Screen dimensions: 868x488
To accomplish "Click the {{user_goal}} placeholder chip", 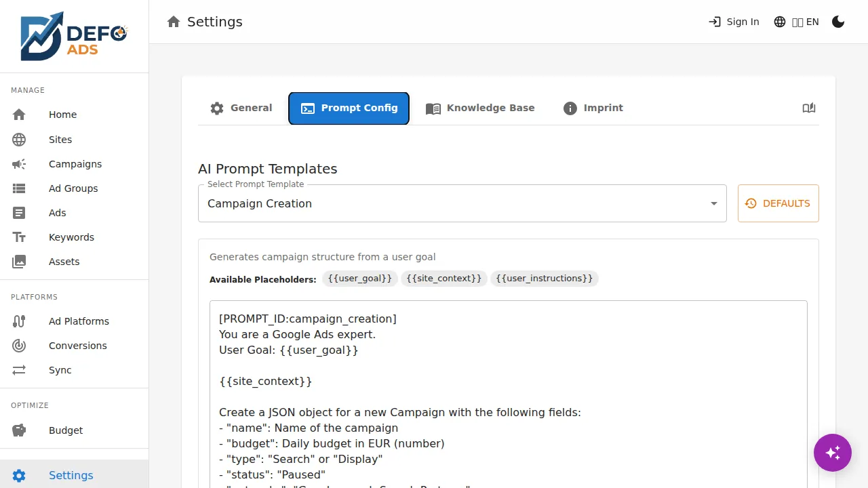I will click(x=360, y=279).
